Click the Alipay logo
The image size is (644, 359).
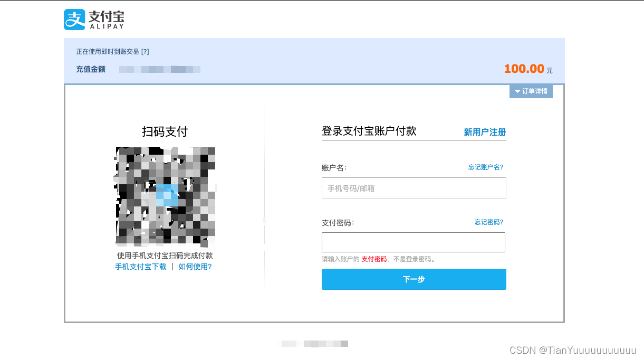point(94,20)
